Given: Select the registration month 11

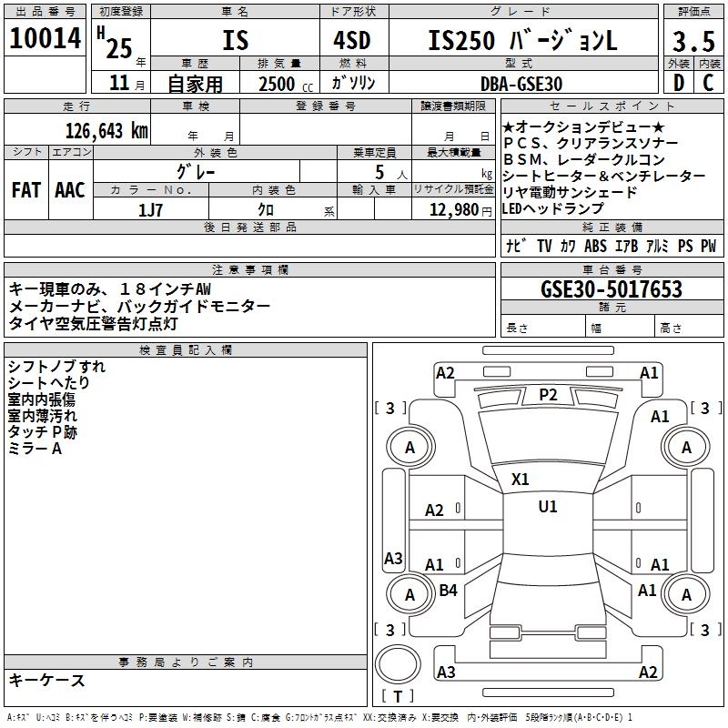Looking at the screenshot, I should tap(119, 83).
